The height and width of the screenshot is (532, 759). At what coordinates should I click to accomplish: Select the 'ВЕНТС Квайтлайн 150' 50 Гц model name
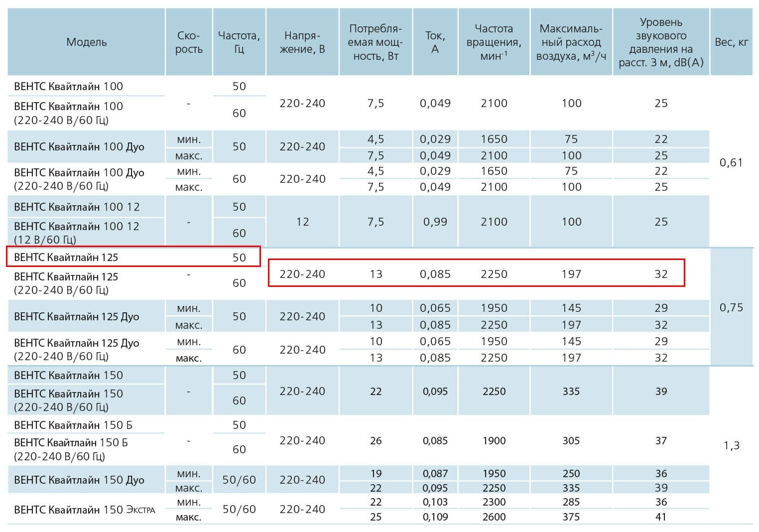pos(69,375)
